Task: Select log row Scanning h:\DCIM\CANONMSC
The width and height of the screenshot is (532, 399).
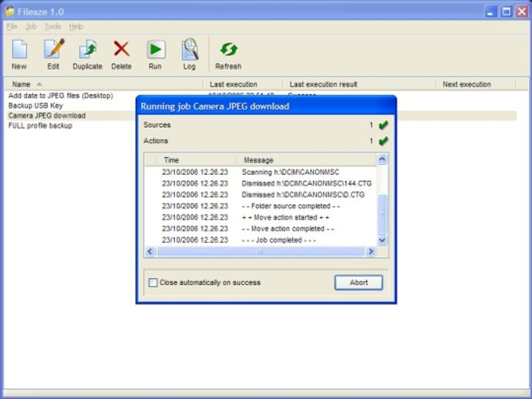Action: click(x=261, y=173)
